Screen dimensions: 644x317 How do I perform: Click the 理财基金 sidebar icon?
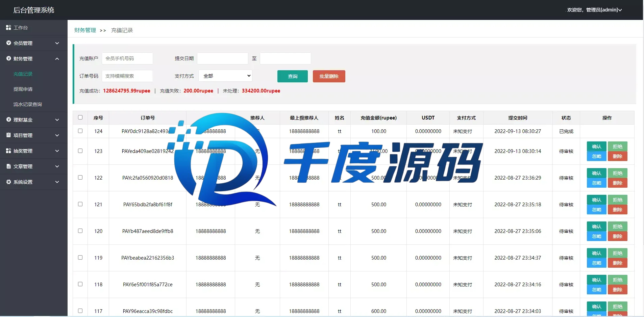(8, 120)
